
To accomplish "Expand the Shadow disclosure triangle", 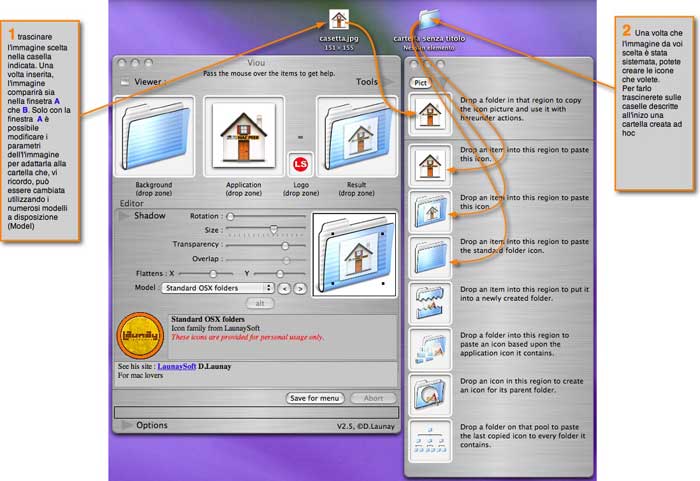I will [x=125, y=215].
